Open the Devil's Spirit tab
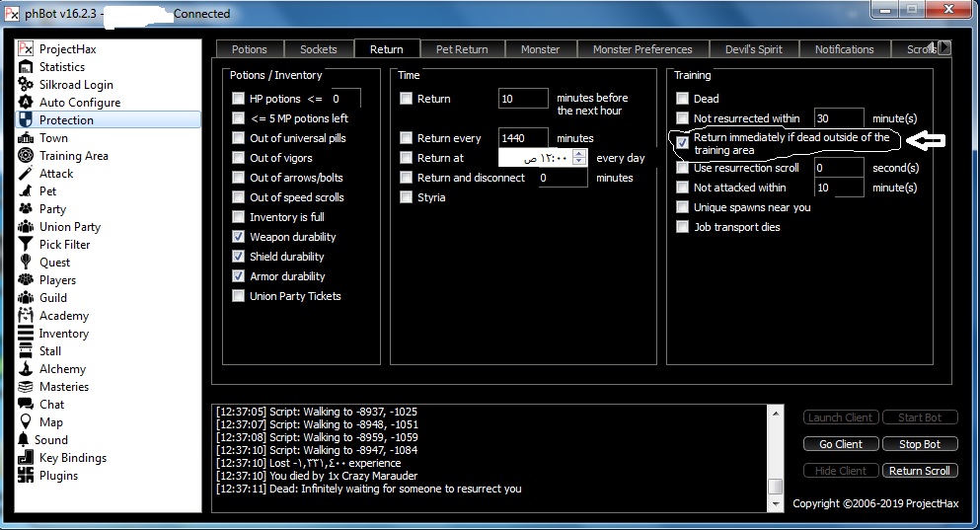The height and width of the screenshot is (530, 980). 752,49
